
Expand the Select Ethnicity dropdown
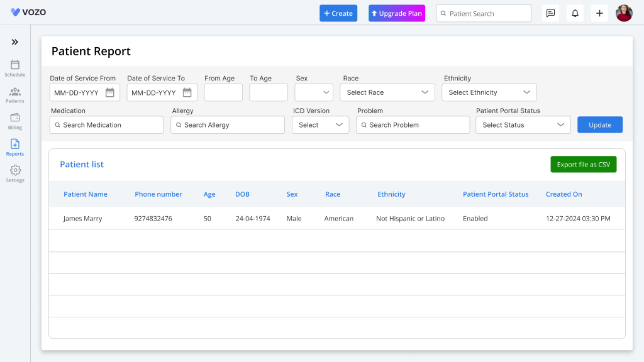coord(489,92)
